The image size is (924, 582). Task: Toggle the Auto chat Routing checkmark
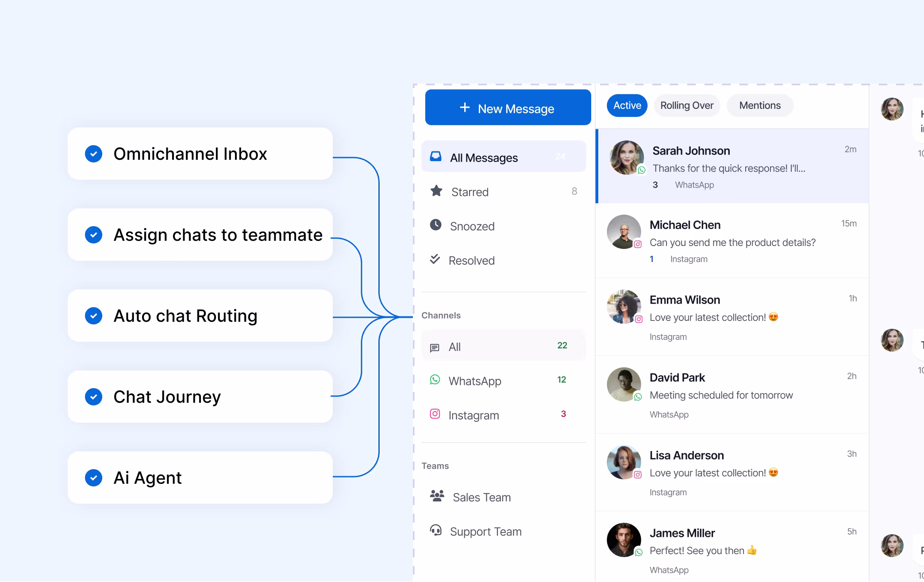pyautogui.click(x=93, y=316)
